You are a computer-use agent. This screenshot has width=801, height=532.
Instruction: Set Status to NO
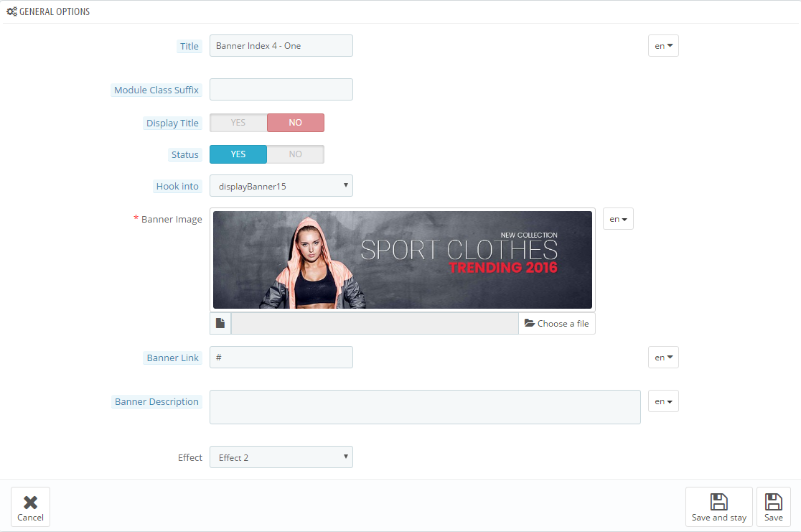point(295,154)
